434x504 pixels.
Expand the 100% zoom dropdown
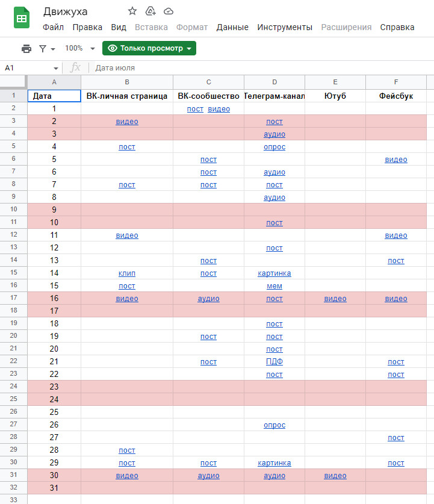click(x=93, y=49)
